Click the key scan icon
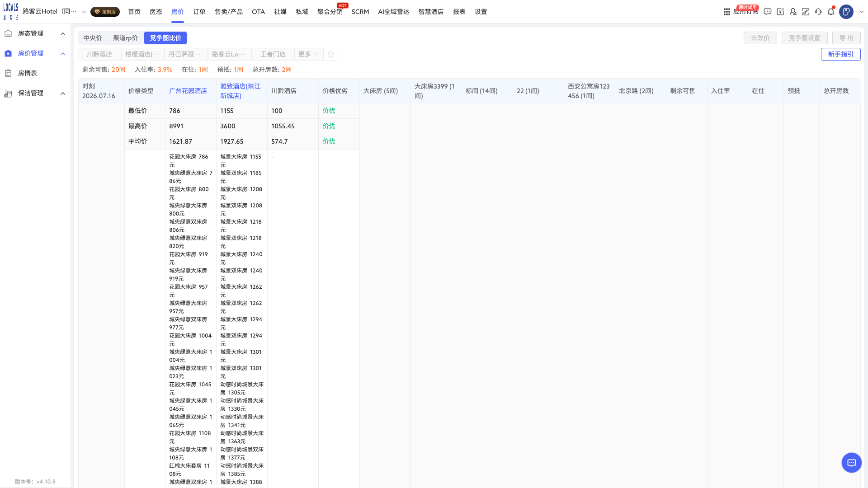 [806, 12]
